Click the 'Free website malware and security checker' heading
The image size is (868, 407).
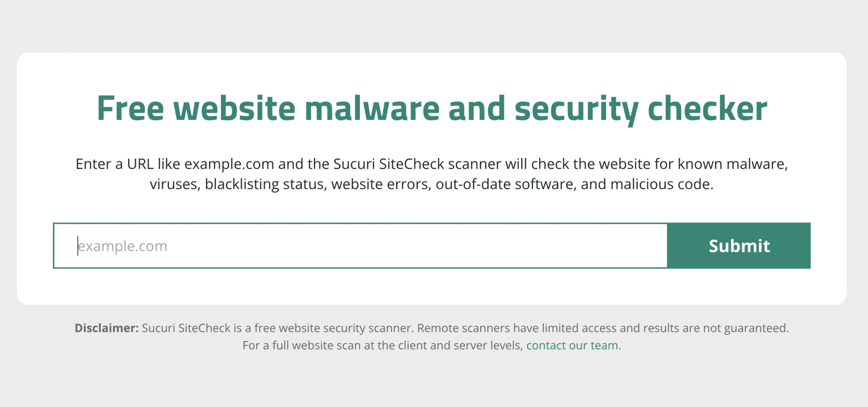pyautogui.click(x=432, y=109)
